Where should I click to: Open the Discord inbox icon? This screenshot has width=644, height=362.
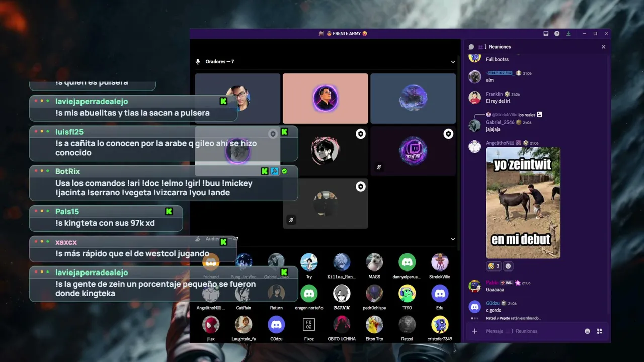click(546, 34)
